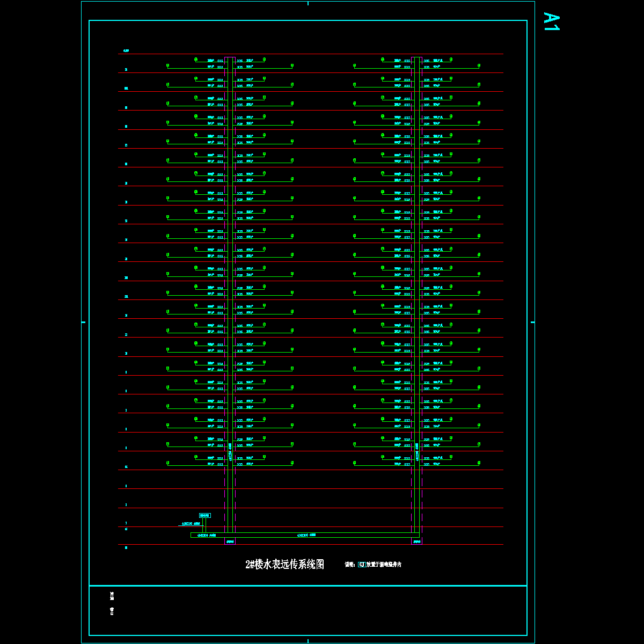Select the drawing title 2#楼水表远传系统图
The width and height of the screenshot is (644, 644).
[284, 565]
